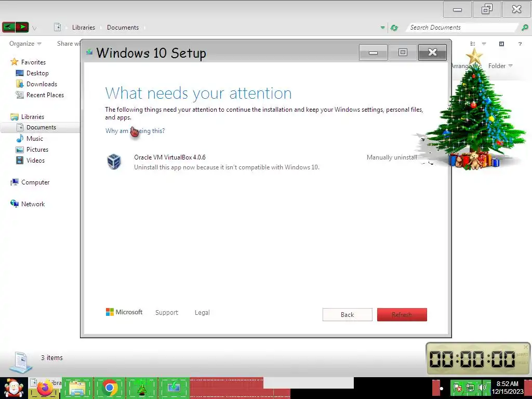Go back with Explorer's green back arrow

click(x=9, y=27)
